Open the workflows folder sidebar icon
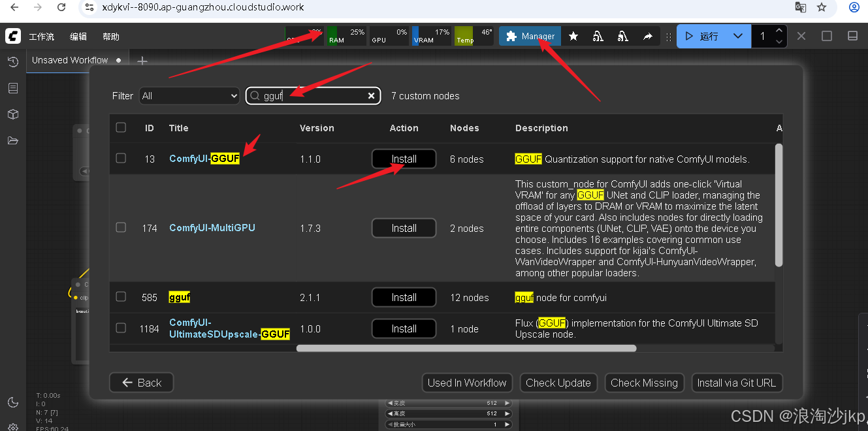Viewport: 868px width, 431px height. tap(12, 140)
